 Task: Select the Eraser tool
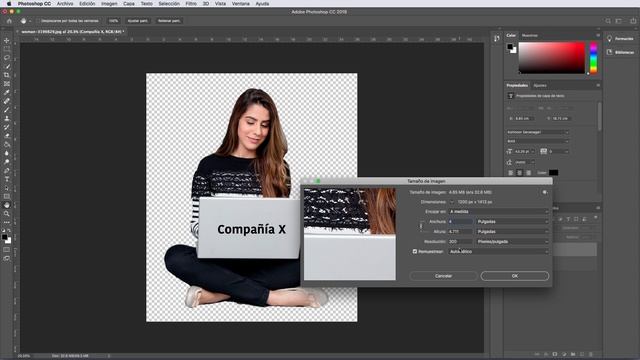tap(7, 136)
